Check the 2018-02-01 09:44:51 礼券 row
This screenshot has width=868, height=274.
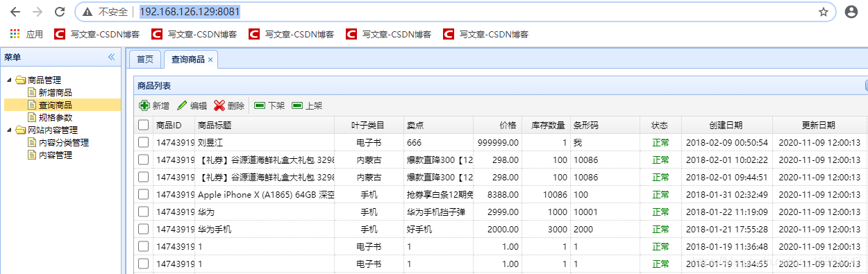[x=143, y=177]
